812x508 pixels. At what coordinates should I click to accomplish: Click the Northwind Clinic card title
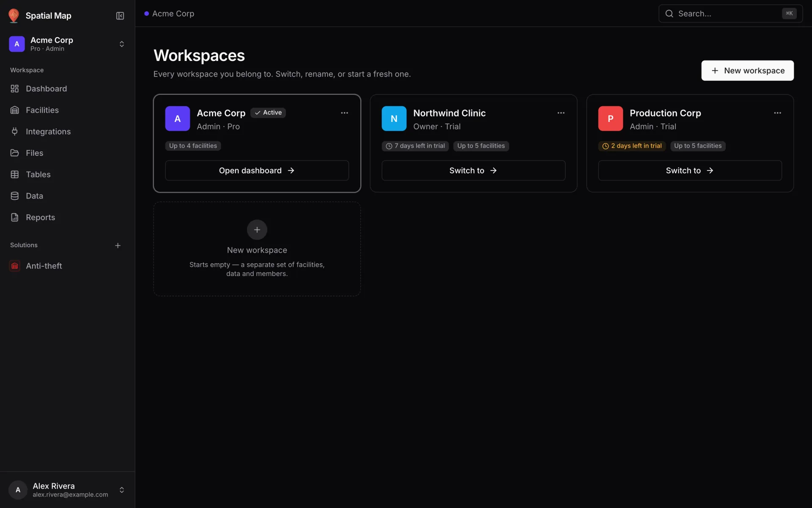(x=450, y=113)
